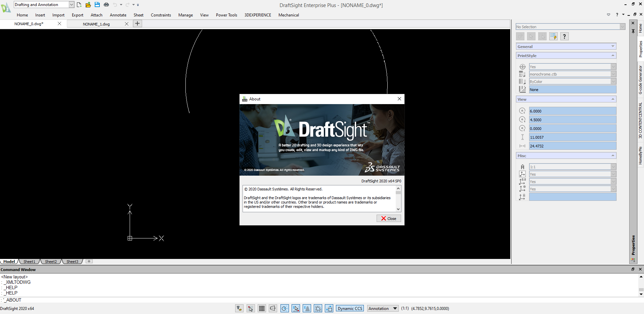Click the Open folder icon in quick access toolbar

[88, 5]
